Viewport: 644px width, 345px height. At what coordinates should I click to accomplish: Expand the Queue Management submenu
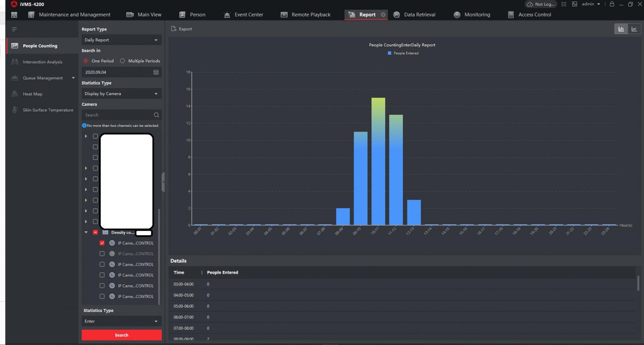click(x=73, y=78)
